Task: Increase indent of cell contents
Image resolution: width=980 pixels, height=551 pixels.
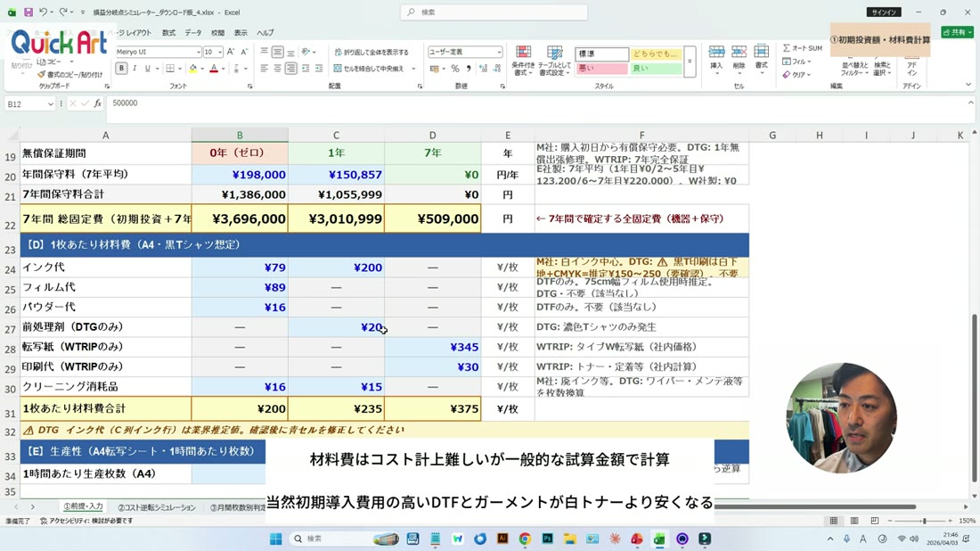Action: coord(319,68)
